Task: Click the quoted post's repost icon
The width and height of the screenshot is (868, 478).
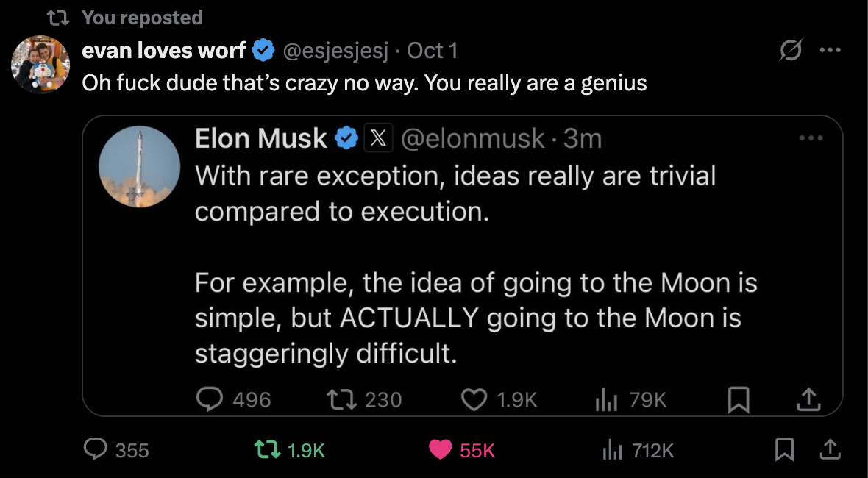Action: [344, 399]
